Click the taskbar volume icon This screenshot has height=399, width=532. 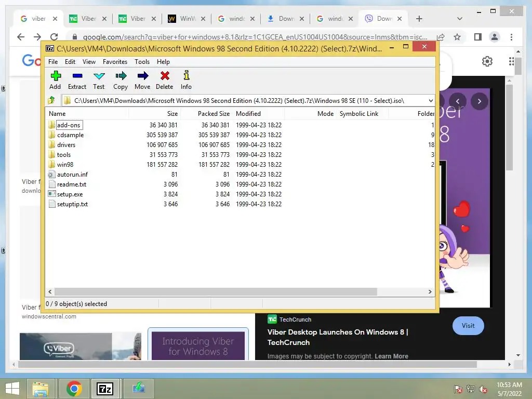pyautogui.click(x=483, y=389)
